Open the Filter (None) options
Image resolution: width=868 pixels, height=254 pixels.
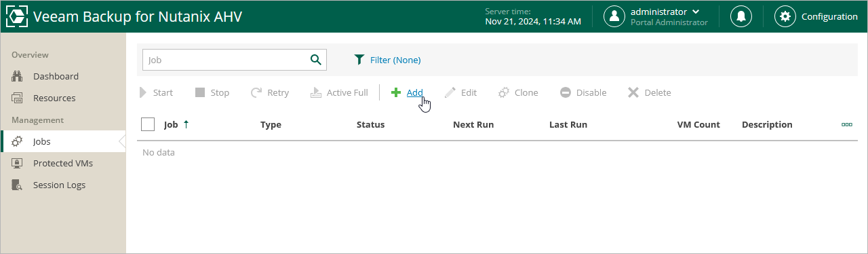(x=388, y=60)
